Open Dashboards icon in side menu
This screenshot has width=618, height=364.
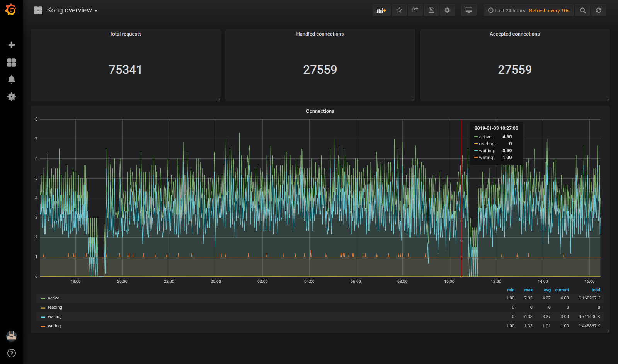tap(12, 63)
